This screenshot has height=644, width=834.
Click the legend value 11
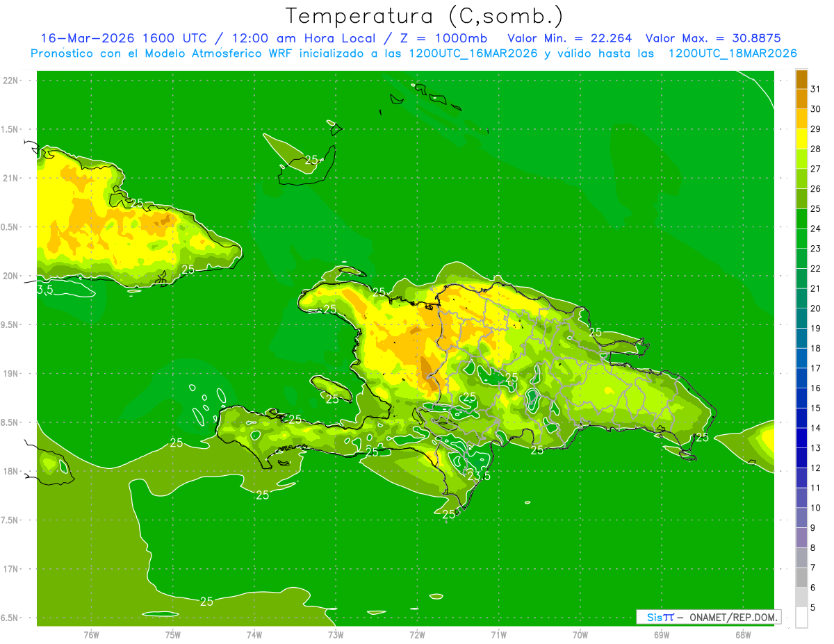tap(816, 488)
